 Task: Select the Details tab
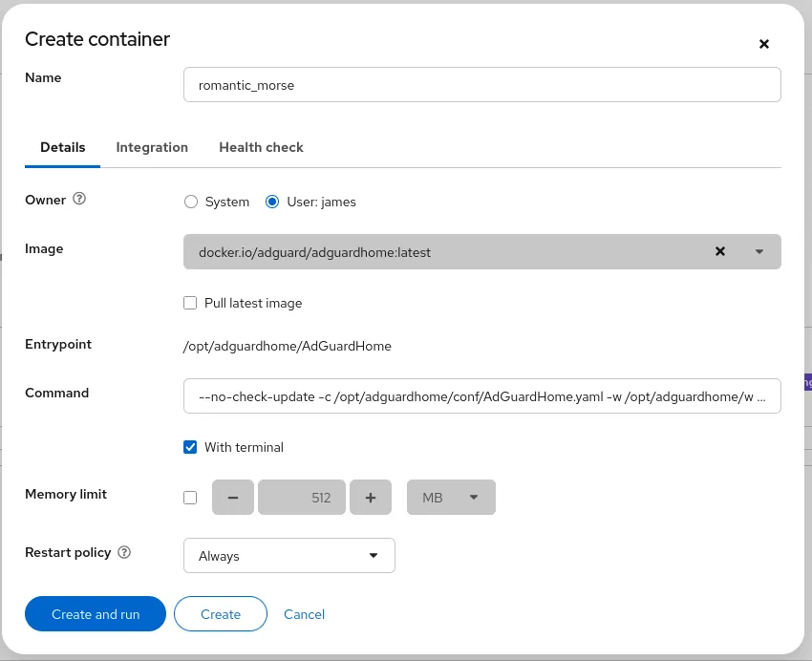point(62,147)
